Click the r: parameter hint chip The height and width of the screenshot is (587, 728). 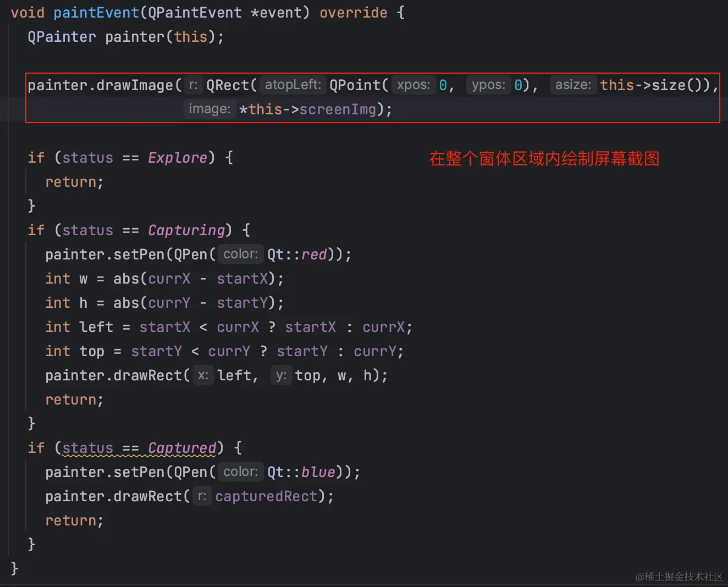coord(193,85)
